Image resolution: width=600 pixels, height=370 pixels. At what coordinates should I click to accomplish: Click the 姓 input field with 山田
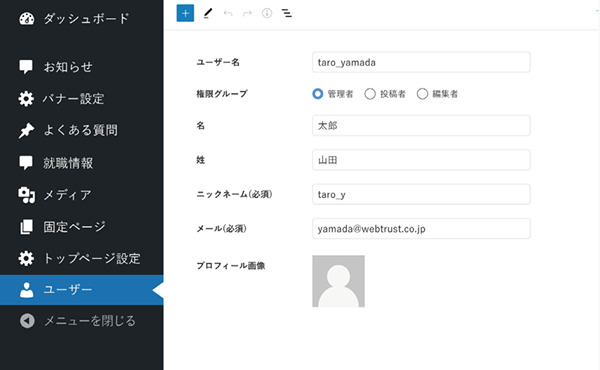[x=421, y=160]
